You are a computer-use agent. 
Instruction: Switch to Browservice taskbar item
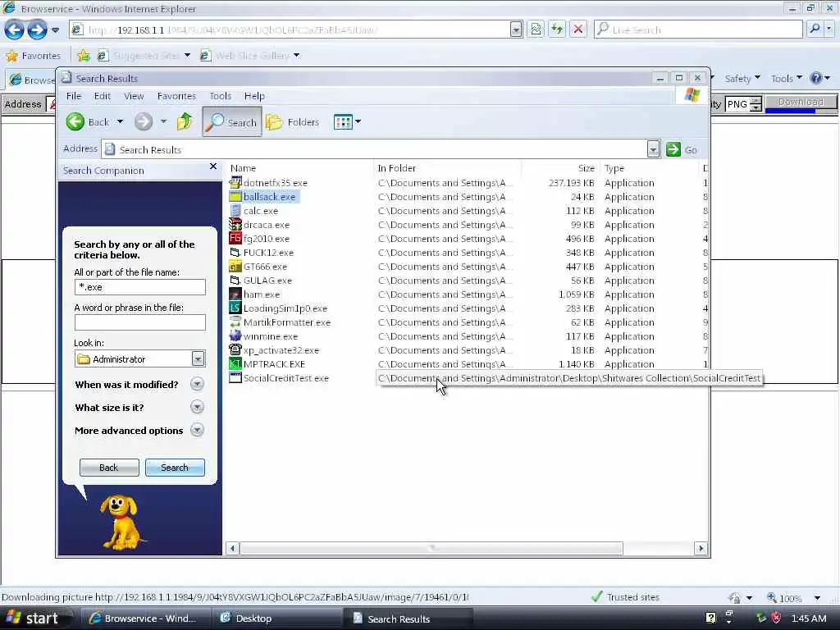point(144,619)
